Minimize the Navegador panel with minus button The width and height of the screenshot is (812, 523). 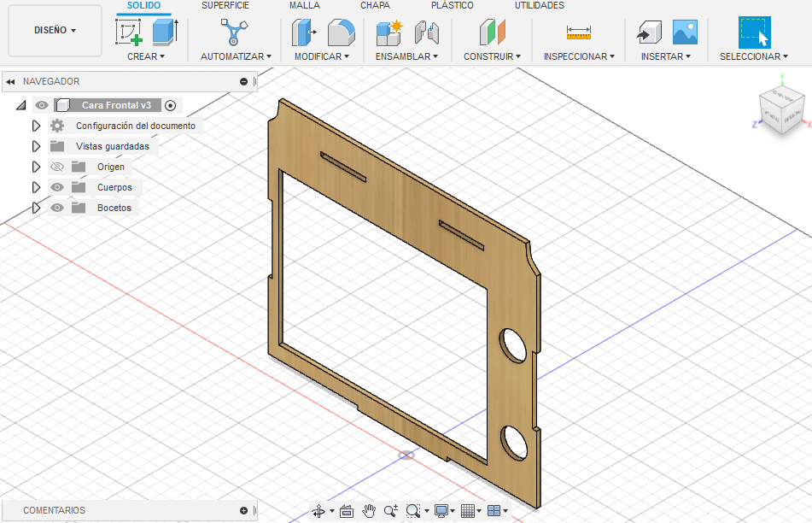click(x=244, y=81)
